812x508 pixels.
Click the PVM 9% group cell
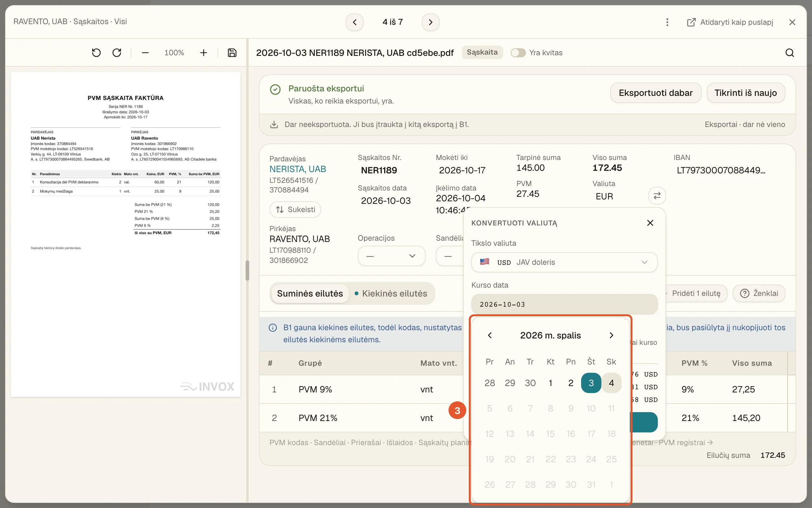pos(315,389)
